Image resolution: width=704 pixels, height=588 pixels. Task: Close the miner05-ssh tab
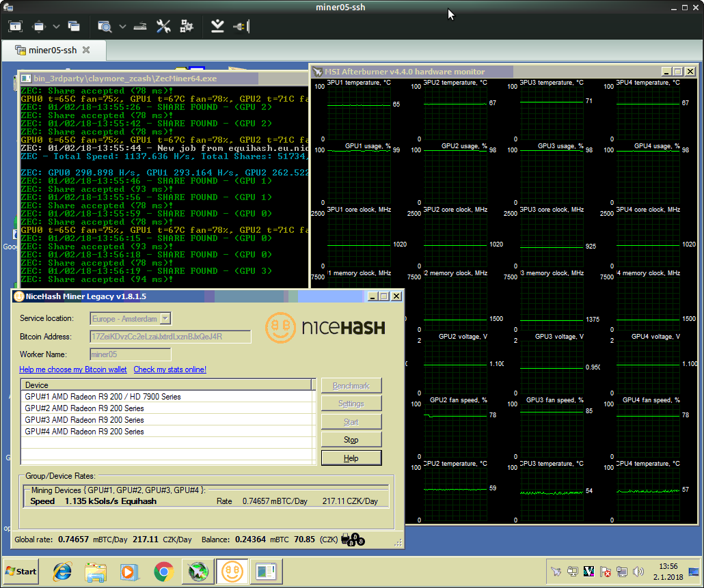point(85,50)
